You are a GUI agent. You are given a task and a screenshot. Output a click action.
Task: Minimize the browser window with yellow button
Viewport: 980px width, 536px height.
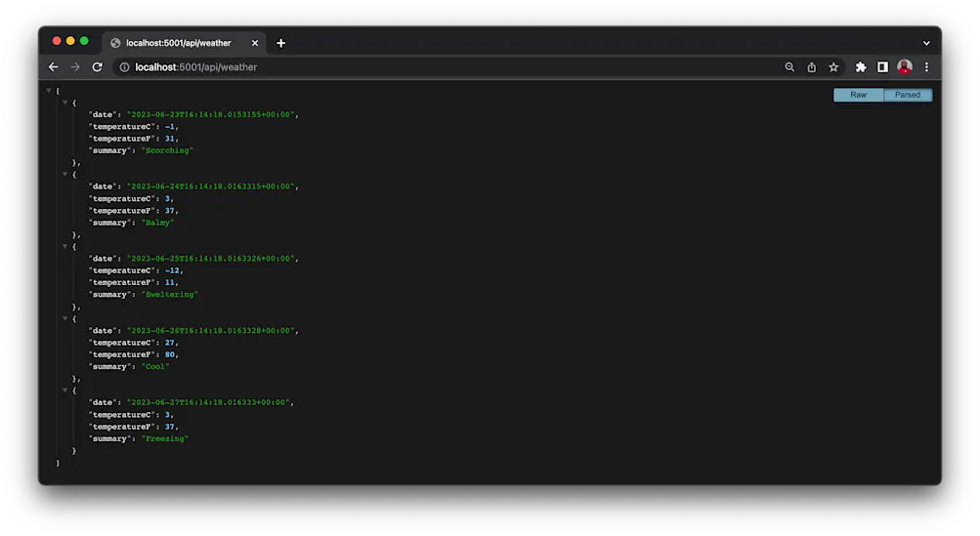point(70,41)
